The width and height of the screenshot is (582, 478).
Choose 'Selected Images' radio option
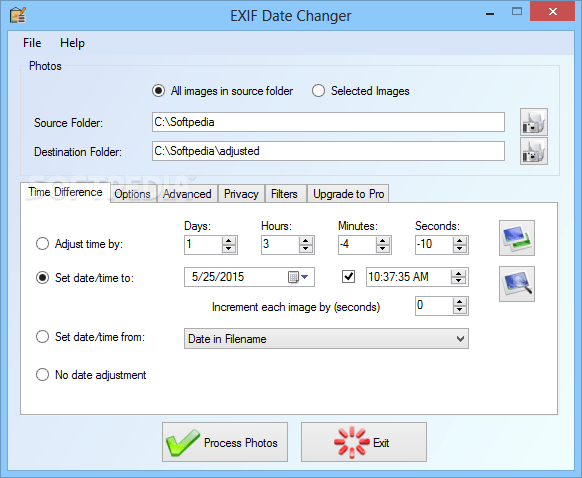[318, 91]
